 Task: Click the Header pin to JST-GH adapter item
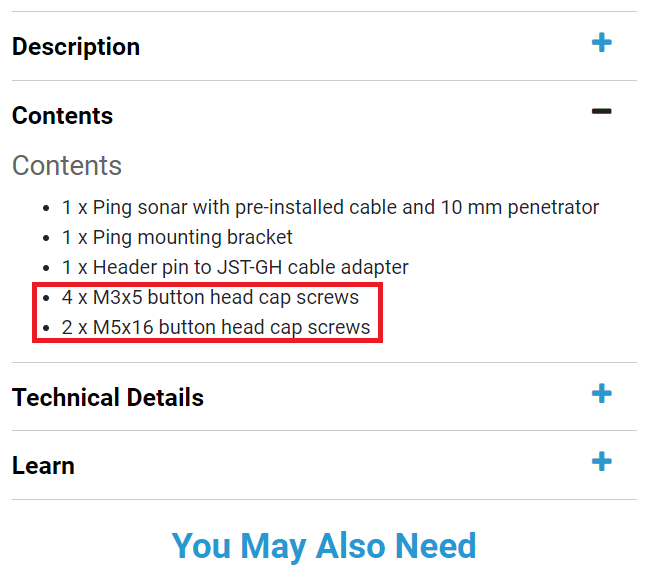click(235, 268)
